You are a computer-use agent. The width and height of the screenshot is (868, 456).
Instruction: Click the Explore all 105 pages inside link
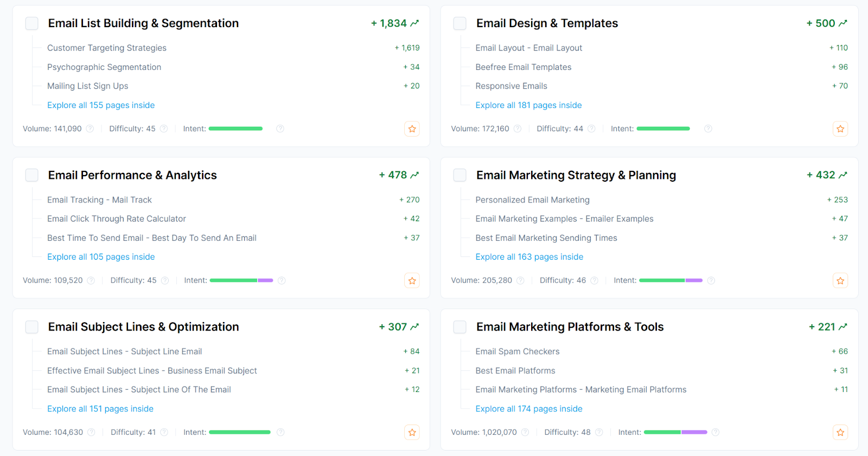tap(101, 257)
